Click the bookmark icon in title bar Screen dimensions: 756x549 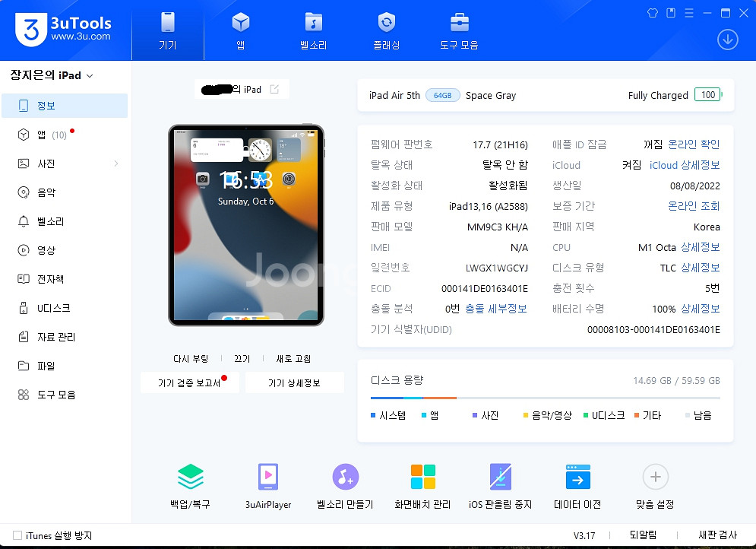point(671,13)
